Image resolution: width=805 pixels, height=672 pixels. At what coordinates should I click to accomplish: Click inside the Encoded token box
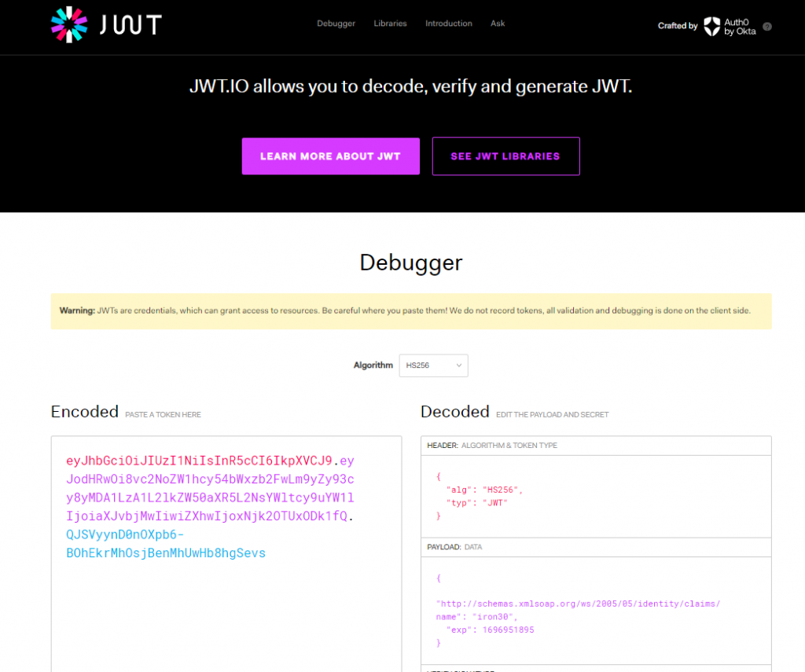click(226, 553)
